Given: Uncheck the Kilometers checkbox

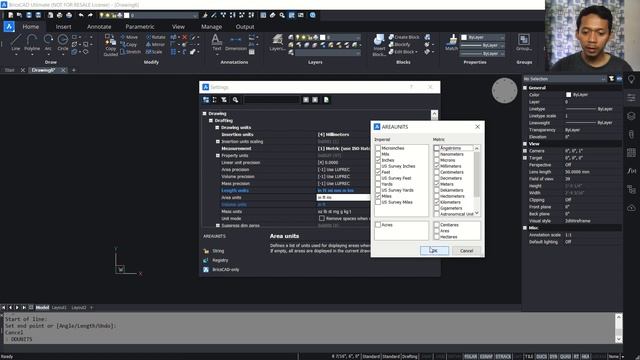Looking at the screenshot, I should tap(437, 202).
